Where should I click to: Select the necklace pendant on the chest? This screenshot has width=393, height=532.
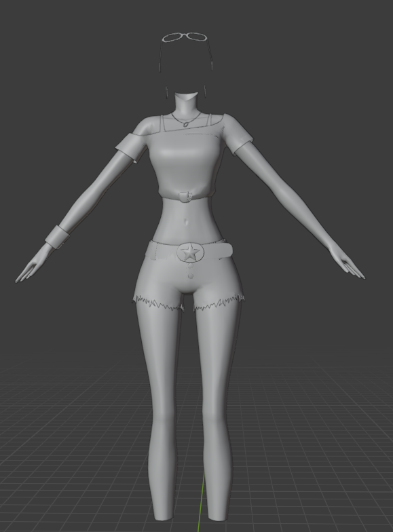(x=186, y=124)
